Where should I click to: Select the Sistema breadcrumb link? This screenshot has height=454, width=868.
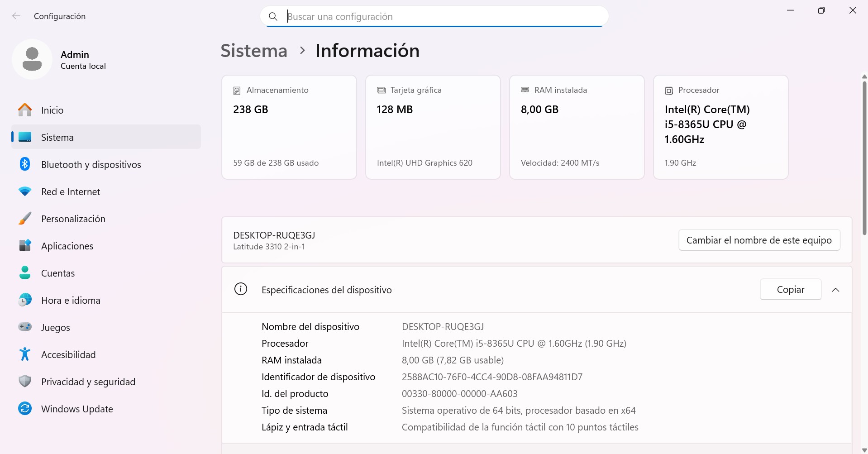(253, 50)
